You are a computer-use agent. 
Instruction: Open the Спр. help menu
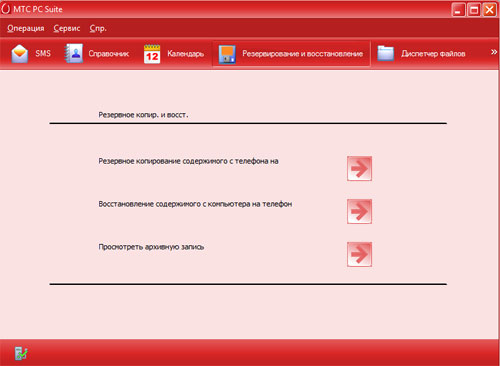coord(98,28)
